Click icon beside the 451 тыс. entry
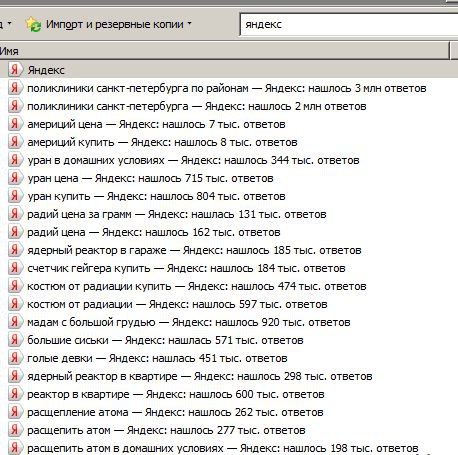 point(15,358)
